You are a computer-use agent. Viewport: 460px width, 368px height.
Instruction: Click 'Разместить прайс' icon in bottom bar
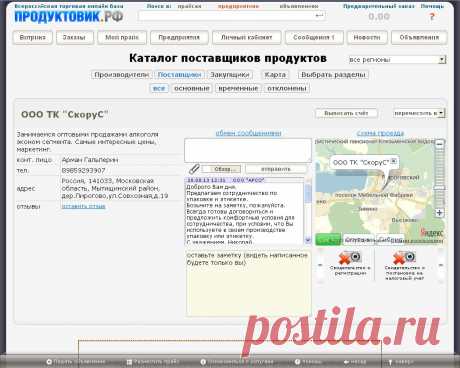coord(129,361)
